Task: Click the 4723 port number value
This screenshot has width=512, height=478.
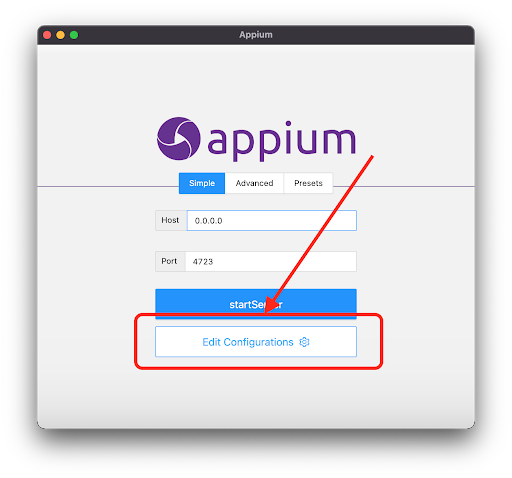Action: (x=203, y=262)
